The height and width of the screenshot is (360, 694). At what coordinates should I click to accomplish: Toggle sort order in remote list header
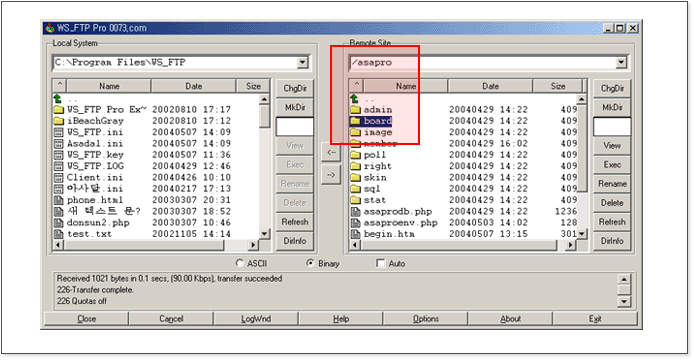click(x=356, y=85)
